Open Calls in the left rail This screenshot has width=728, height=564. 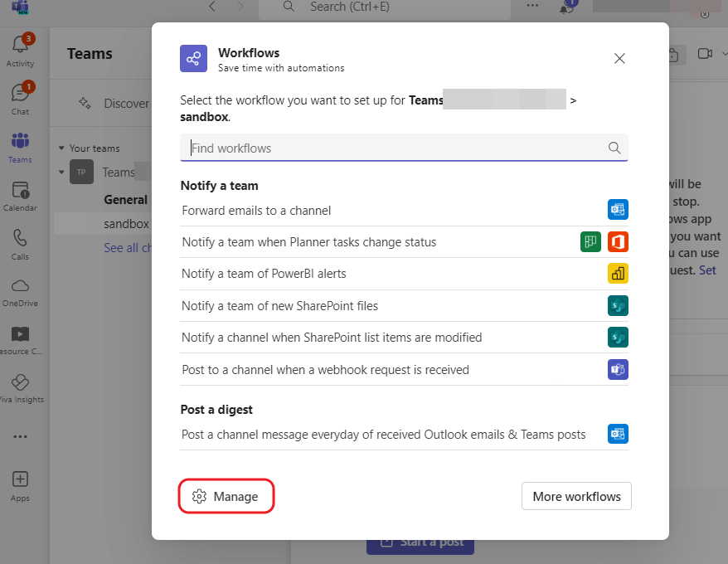click(20, 245)
